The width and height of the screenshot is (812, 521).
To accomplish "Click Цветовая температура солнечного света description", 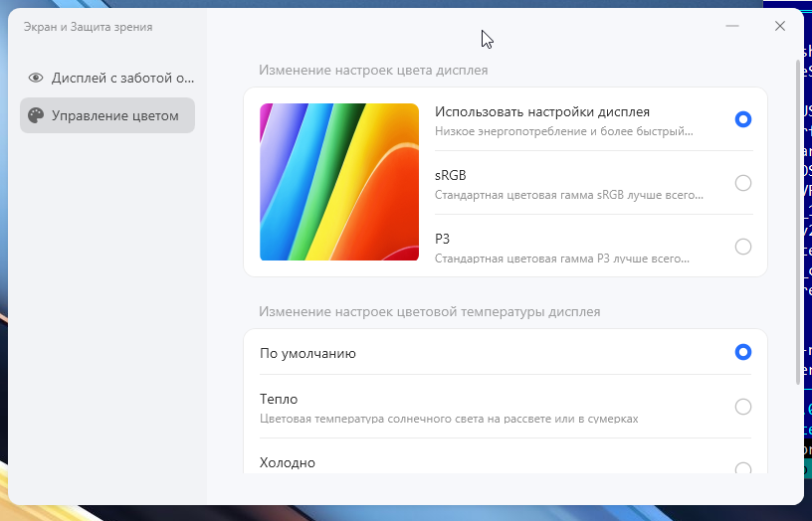I will pyautogui.click(x=449, y=419).
